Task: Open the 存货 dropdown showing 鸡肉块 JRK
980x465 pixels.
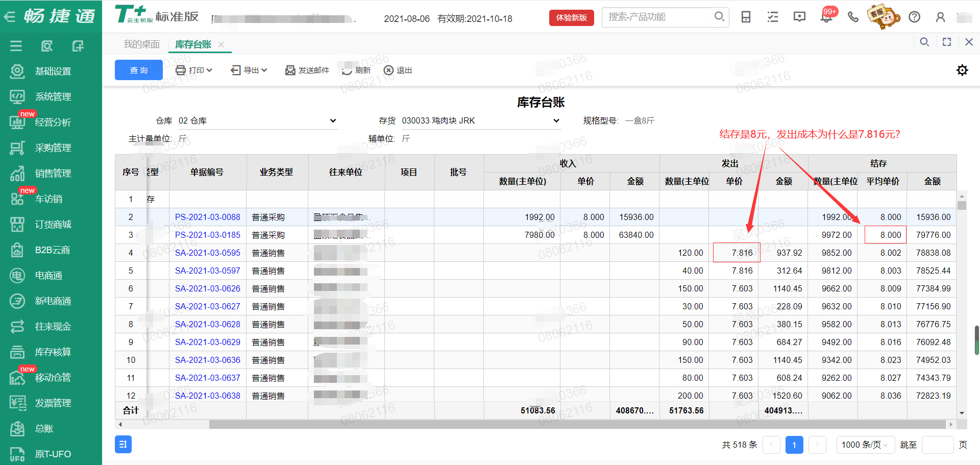Action: tap(480, 121)
